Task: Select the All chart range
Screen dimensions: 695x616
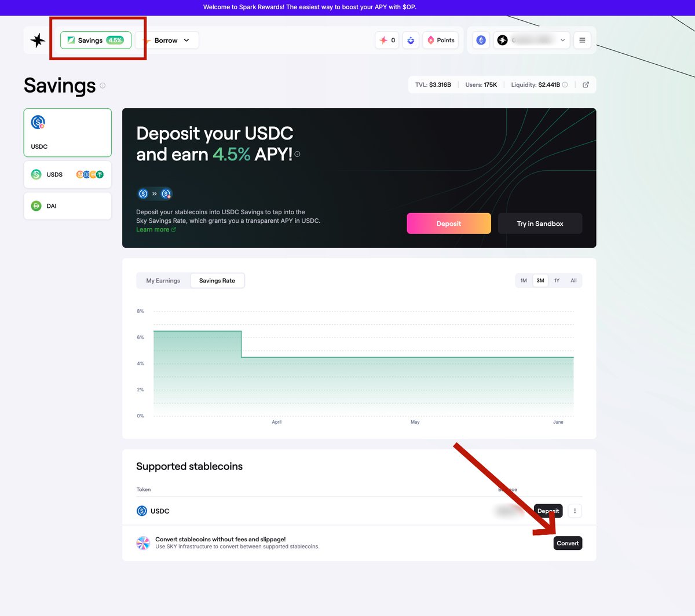Action: coord(573,281)
